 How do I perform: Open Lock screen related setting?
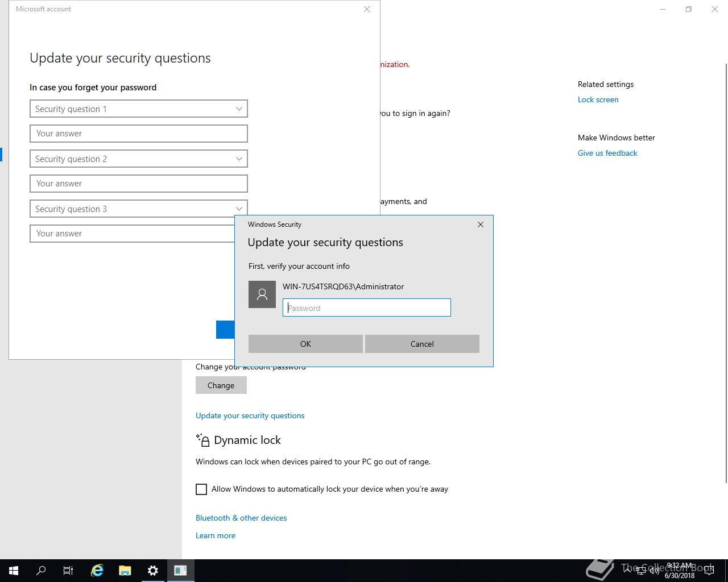598,99
